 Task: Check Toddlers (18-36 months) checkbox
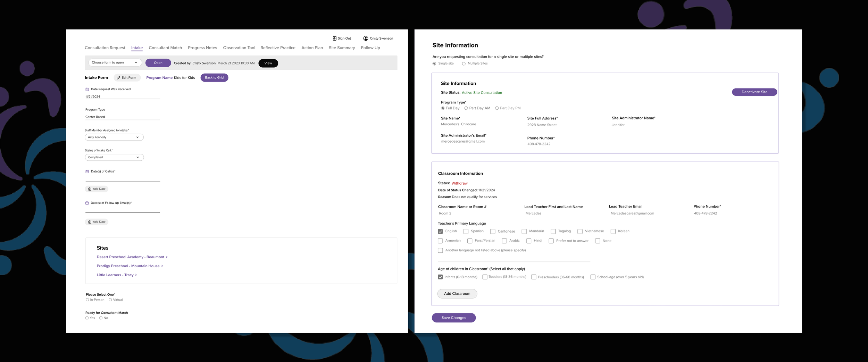pyautogui.click(x=485, y=277)
